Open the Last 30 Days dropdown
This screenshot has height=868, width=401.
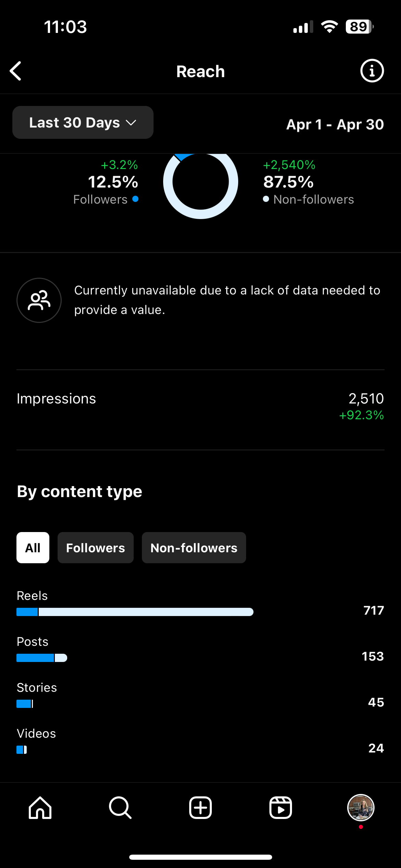pyautogui.click(x=74, y=122)
